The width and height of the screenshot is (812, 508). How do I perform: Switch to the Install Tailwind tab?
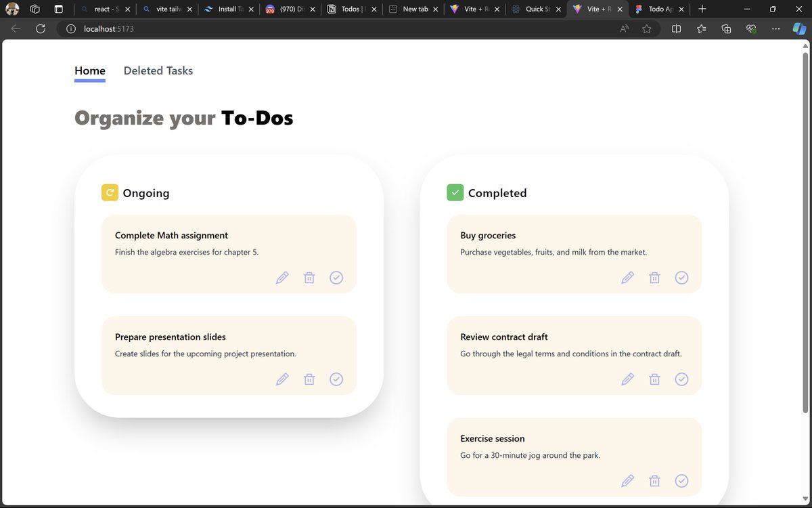[x=227, y=9]
